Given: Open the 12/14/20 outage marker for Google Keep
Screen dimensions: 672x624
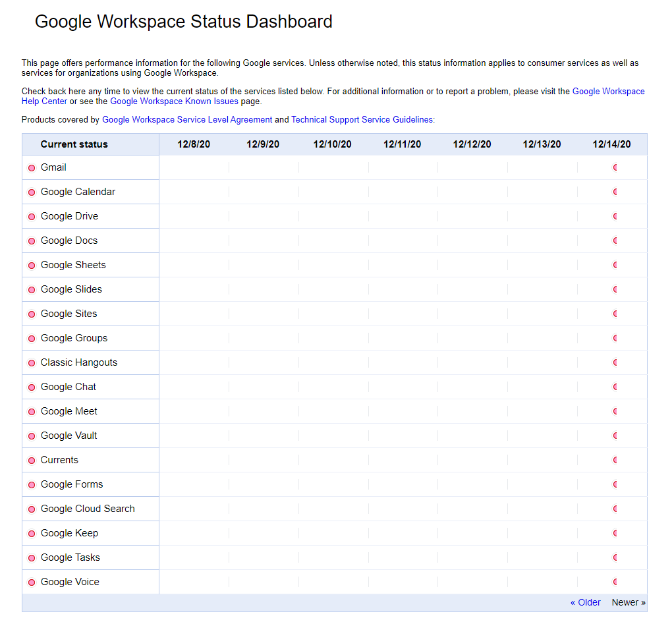Looking at the screenshot, I should tap(615, 533).
